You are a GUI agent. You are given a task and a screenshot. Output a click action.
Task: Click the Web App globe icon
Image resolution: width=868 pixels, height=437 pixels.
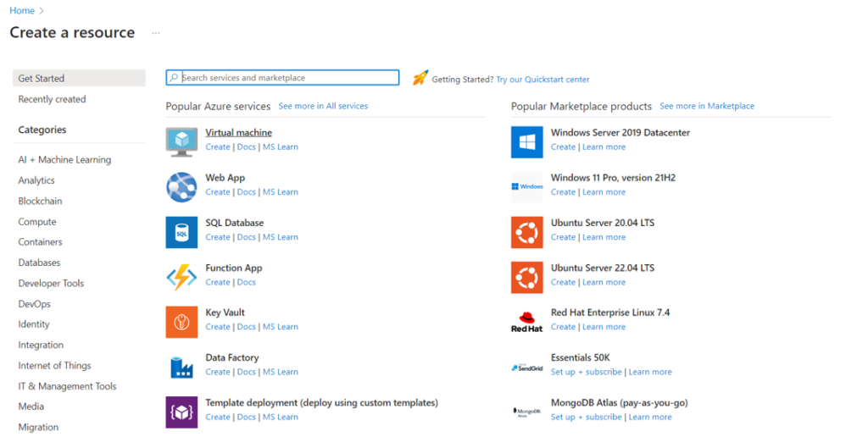(x=181, y=187)
